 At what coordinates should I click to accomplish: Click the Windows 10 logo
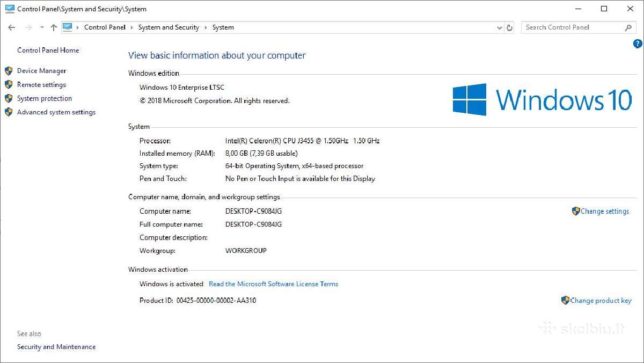[542, 99]
